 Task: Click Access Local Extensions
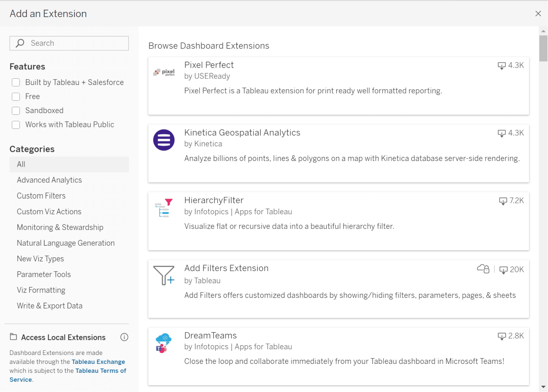point(63,337)
